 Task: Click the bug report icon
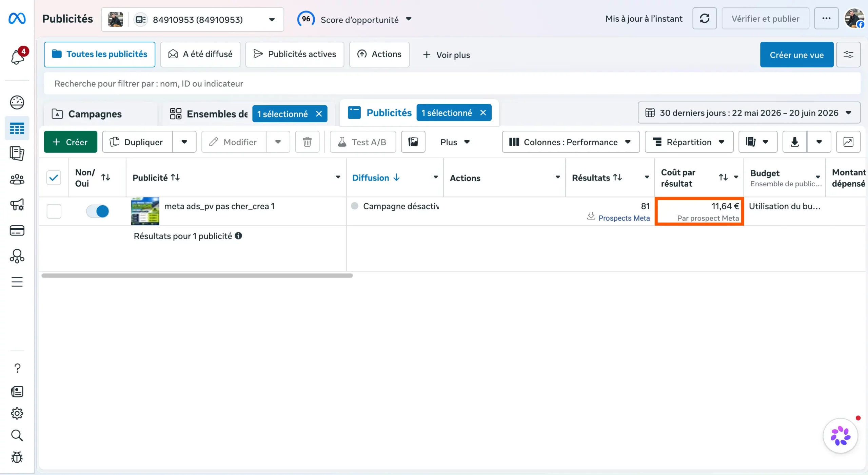(x=17, y=457)
